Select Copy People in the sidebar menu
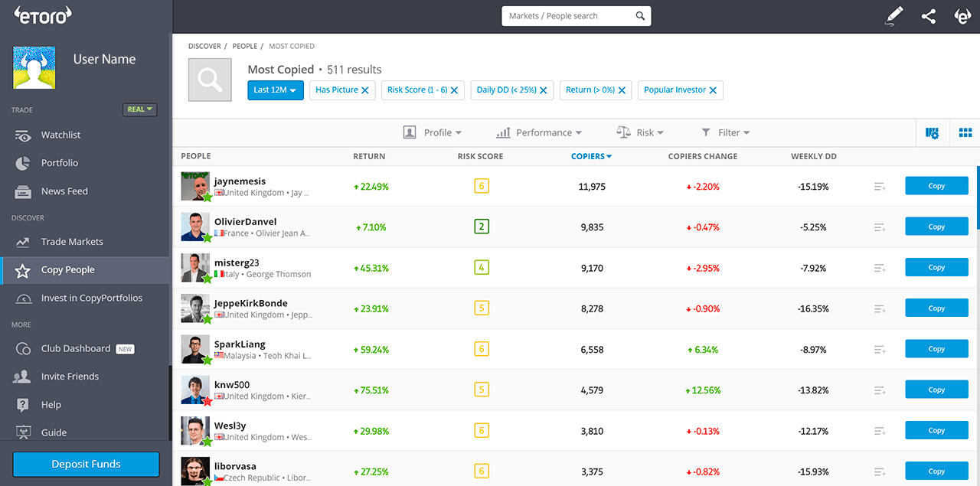The image size is (980, 486). point(67,269)
